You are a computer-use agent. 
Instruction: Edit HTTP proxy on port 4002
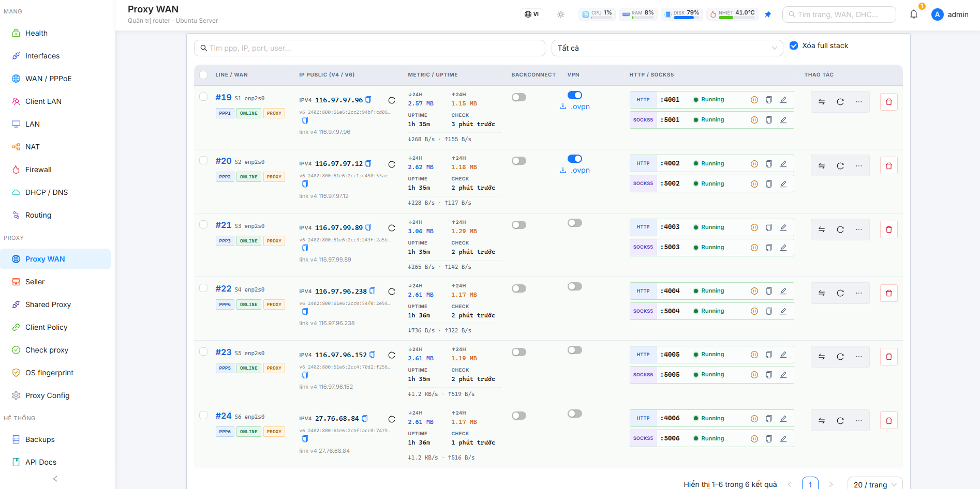point(783,163)
